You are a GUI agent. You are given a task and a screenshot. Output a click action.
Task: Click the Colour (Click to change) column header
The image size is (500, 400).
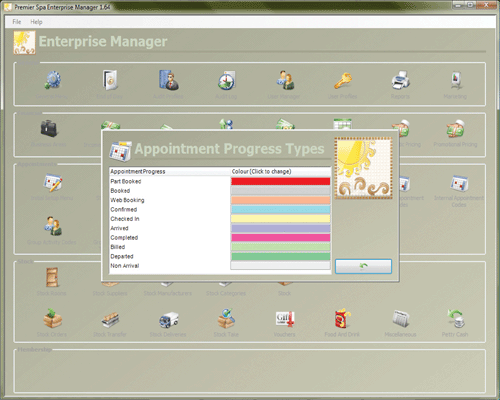[x=281, y=172]
